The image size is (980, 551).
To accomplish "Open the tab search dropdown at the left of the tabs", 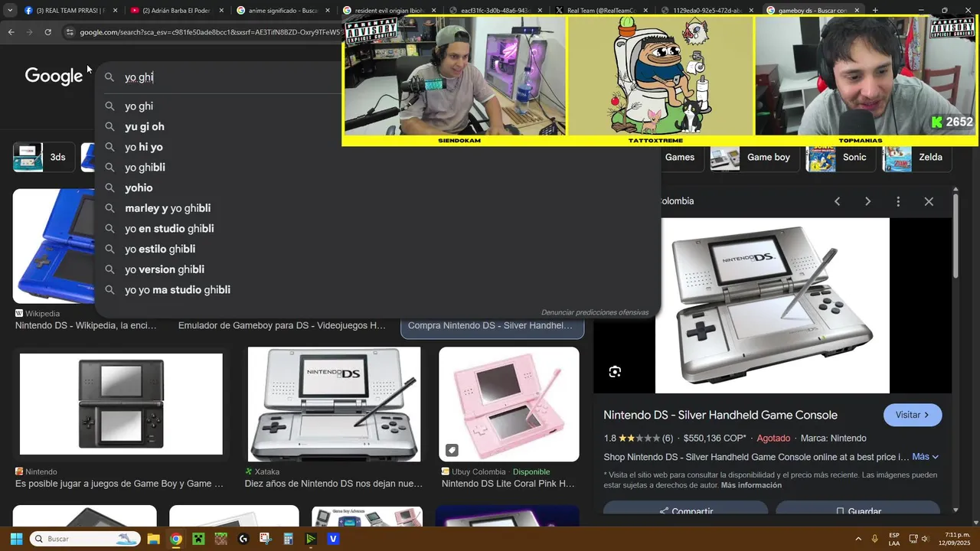I will [8, 10].
